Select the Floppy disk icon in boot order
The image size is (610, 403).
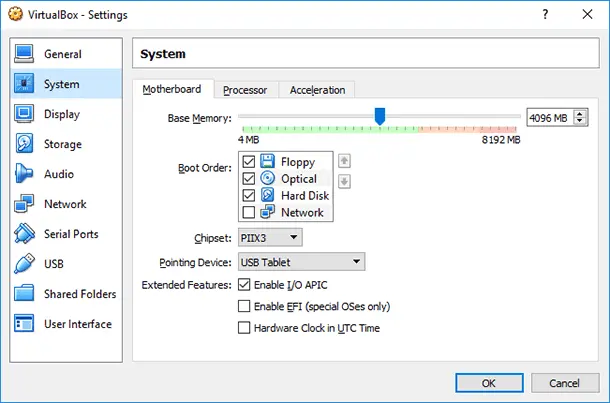pyautogui.click(x=267, y=161)
